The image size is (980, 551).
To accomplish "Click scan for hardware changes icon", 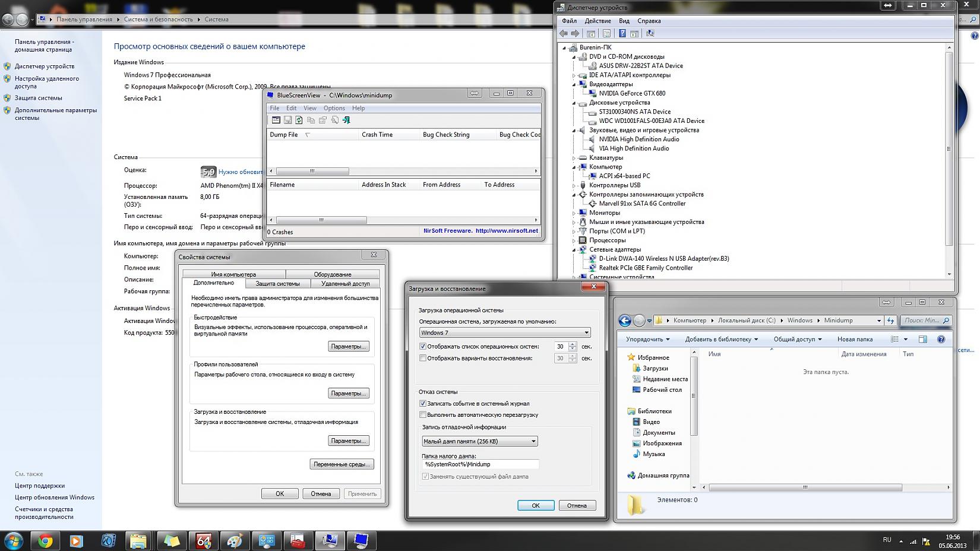I will (650, 33).
